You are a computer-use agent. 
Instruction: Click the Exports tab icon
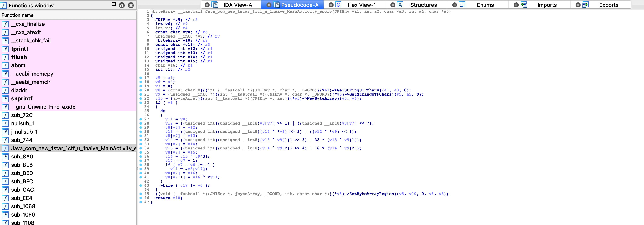pos(586,5)
